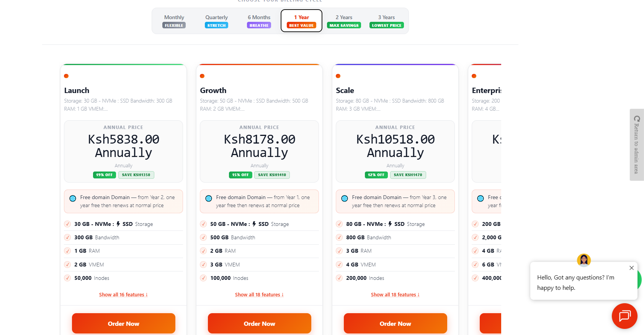Select the Monthly billing cycle
This screenshot has height=335, width=644.
pos(174,21)
